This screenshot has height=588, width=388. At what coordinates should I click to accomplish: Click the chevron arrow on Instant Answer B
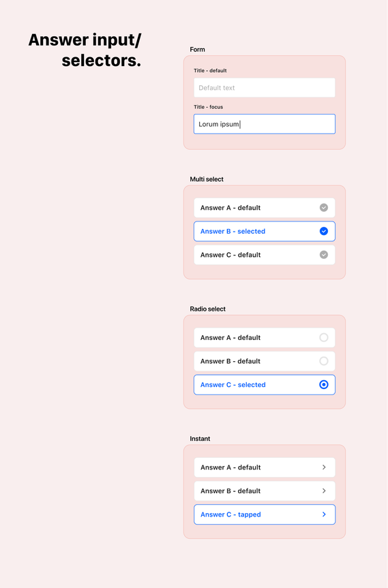(x=324, y=491)
